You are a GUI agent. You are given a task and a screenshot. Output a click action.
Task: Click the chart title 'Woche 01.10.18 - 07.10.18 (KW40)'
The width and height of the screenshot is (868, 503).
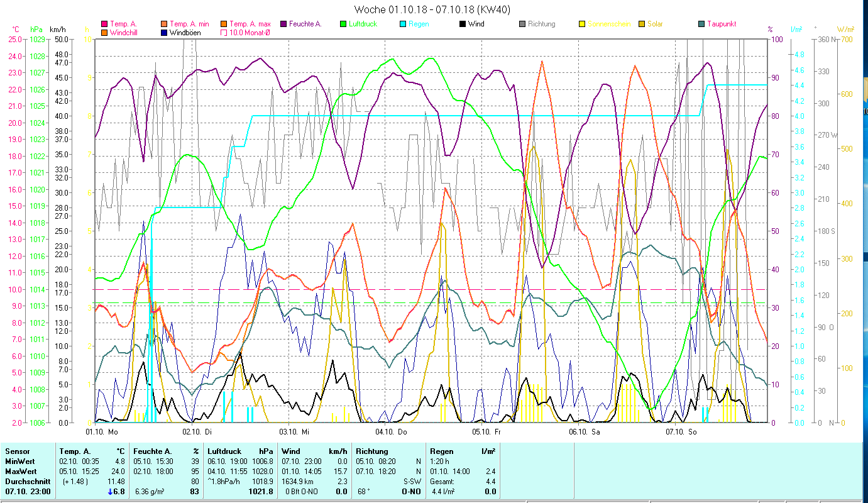pyautogui.click(x=432, y=9)
